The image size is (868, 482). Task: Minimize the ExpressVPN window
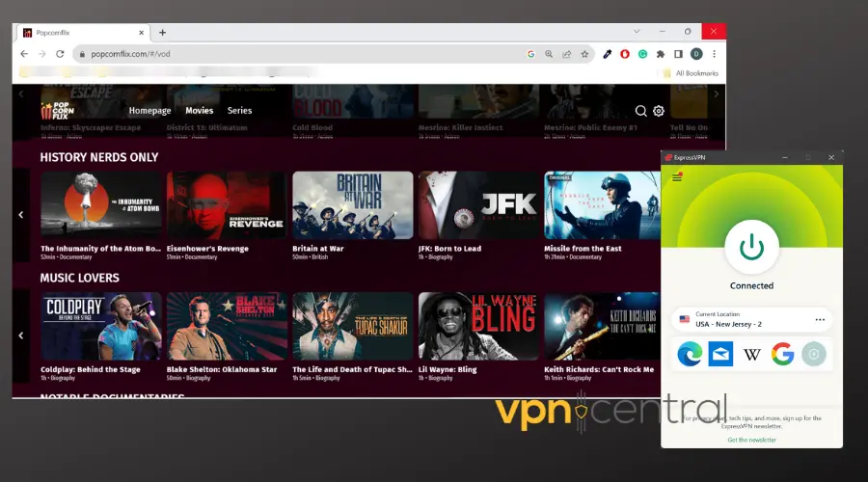pyautogui.click(x=784, y=158)
